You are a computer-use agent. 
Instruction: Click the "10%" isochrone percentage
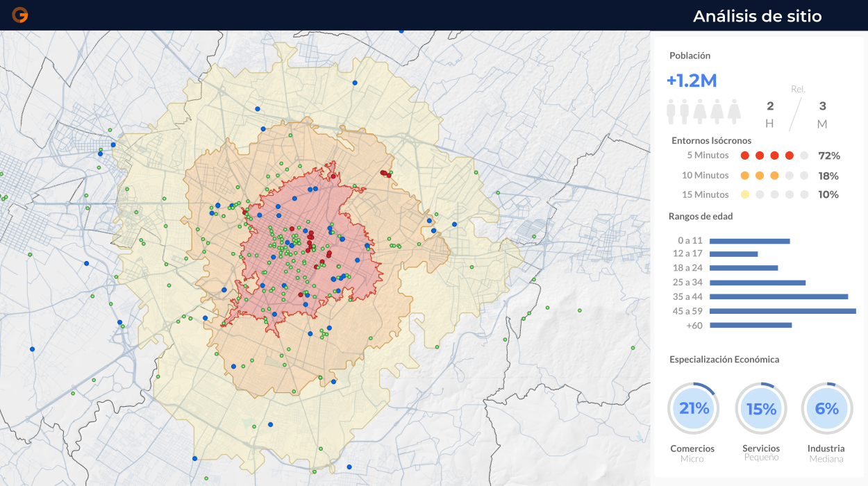pos(828,194)
